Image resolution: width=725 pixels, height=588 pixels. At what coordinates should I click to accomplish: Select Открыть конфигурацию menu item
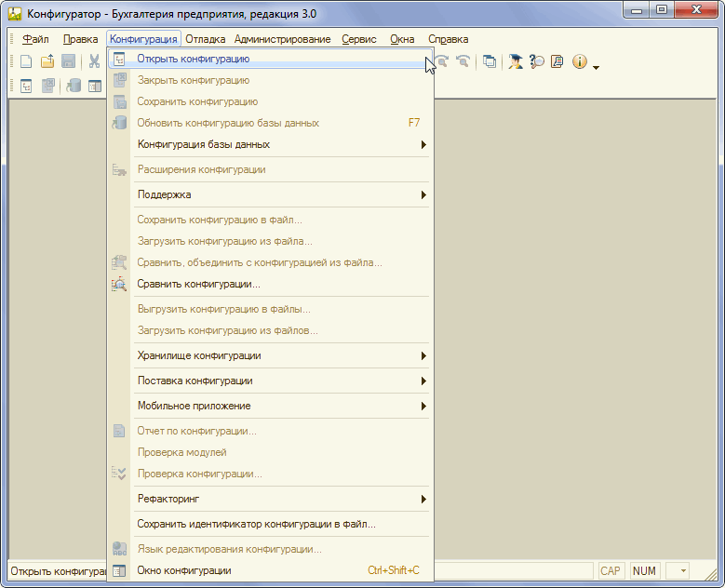(271, 59)
